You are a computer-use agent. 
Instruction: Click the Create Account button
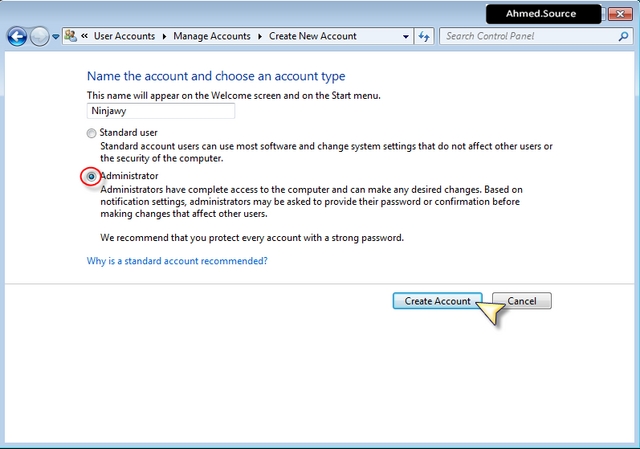coord(438,301)
